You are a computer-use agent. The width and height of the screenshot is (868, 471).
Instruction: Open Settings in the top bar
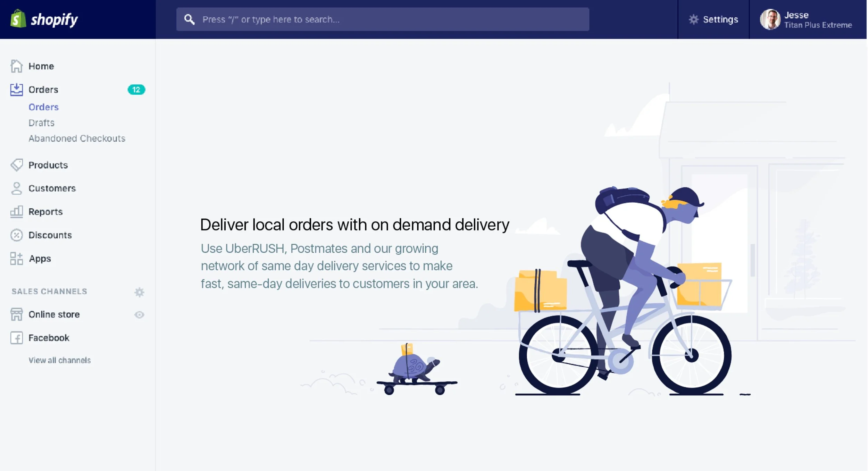pos(713,19)
